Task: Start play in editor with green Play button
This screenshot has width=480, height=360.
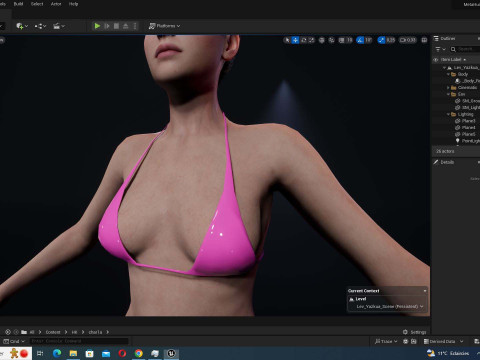Action: 97,26
